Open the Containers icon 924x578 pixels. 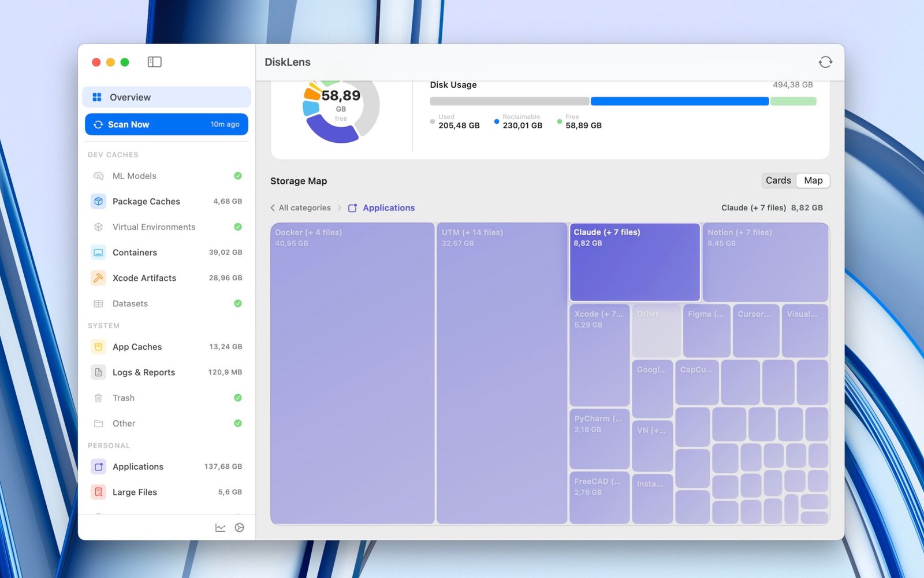[98, 253]
